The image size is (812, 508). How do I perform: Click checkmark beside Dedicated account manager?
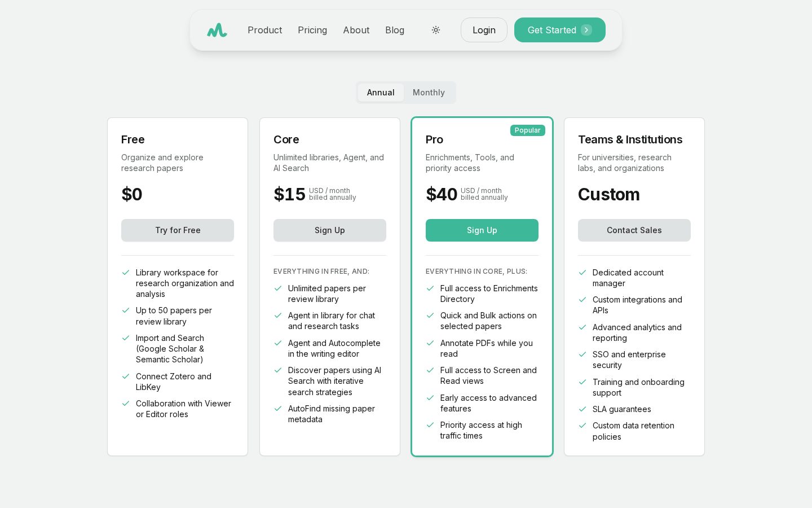tap(582, 273)
